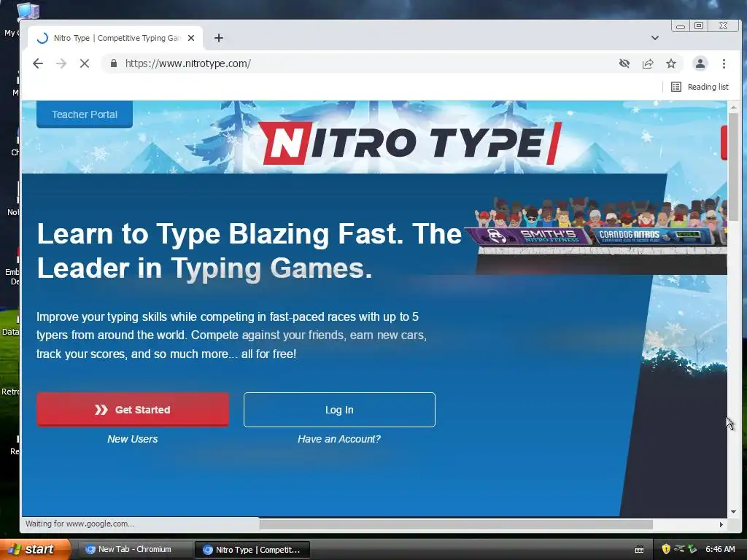Expand the tab search chevron
Screen dimensions: 747x560
point(655,38)
